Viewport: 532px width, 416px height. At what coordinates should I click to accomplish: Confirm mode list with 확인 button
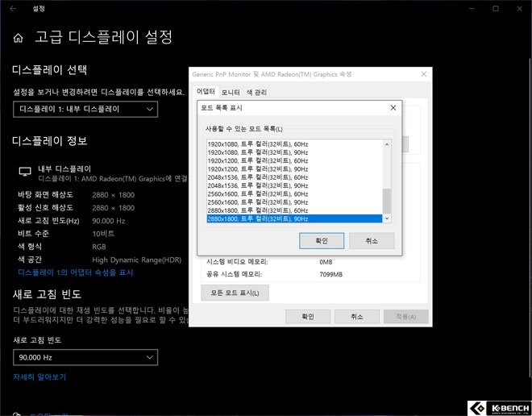[x=322, y=241]
